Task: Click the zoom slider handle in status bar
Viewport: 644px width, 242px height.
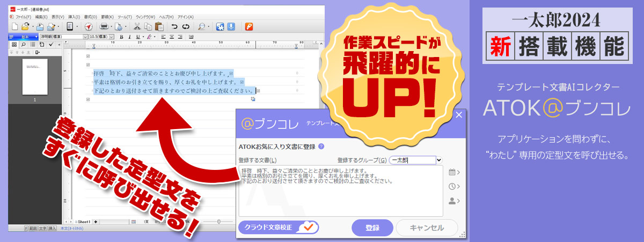Action: click(218, 222)
